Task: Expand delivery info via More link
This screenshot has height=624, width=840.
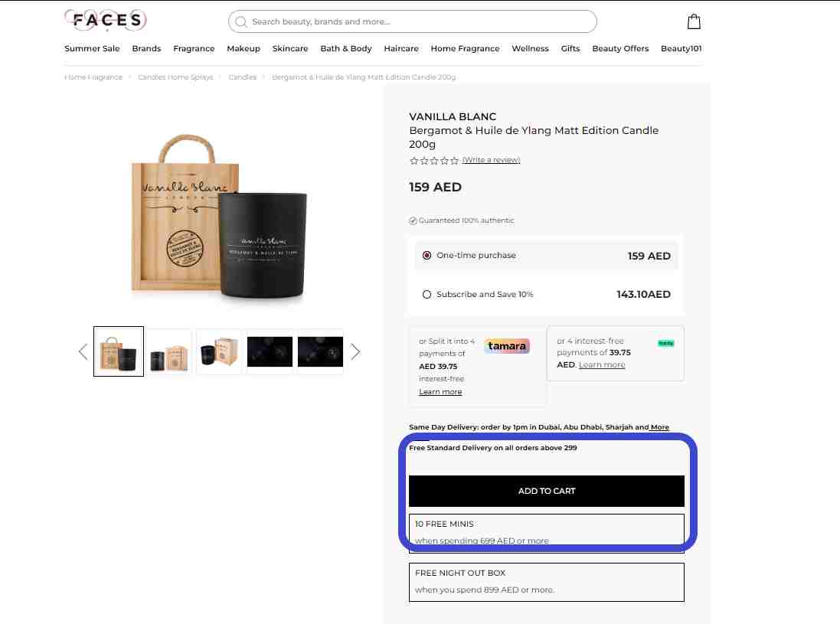Action: coord(660,426)
